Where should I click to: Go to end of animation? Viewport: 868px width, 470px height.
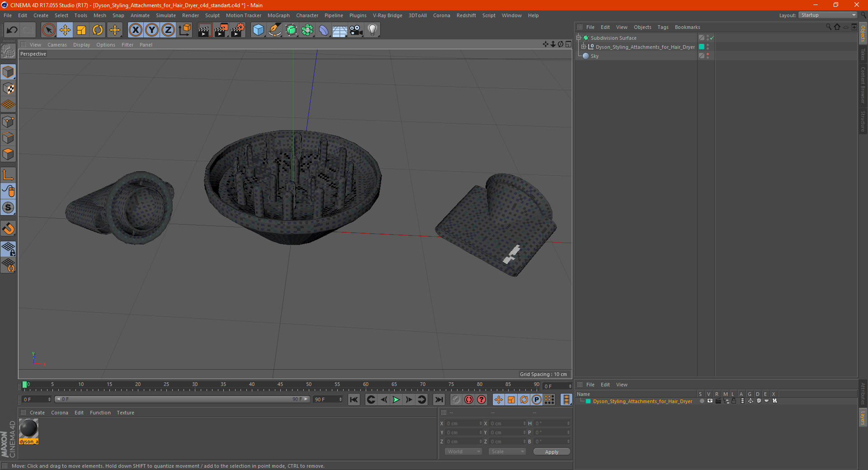pos(439,399)
